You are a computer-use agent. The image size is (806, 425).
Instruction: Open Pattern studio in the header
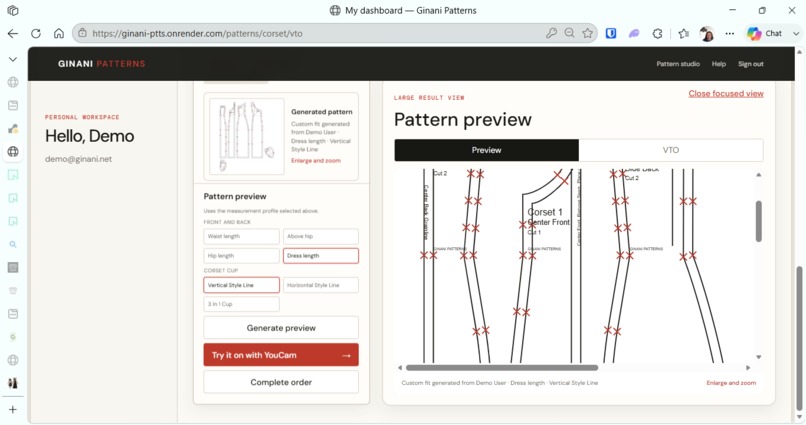[x=678, y=64]
